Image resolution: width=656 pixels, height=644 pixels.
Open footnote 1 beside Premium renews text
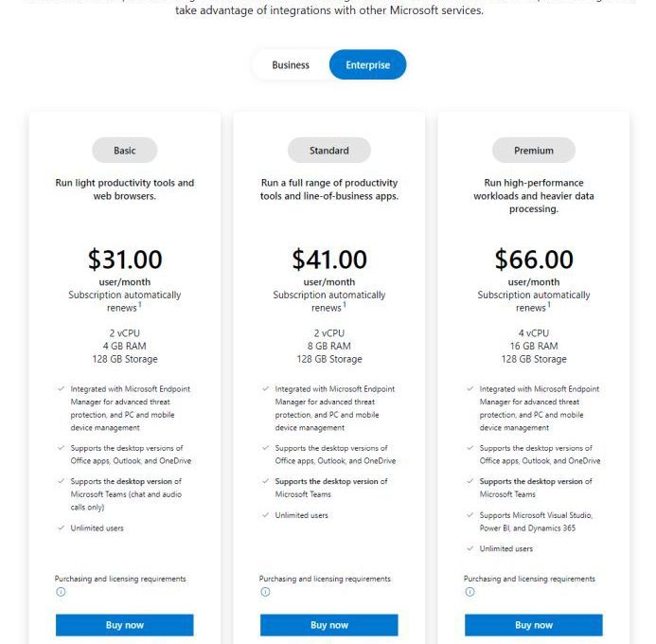(x=549, y=305)
